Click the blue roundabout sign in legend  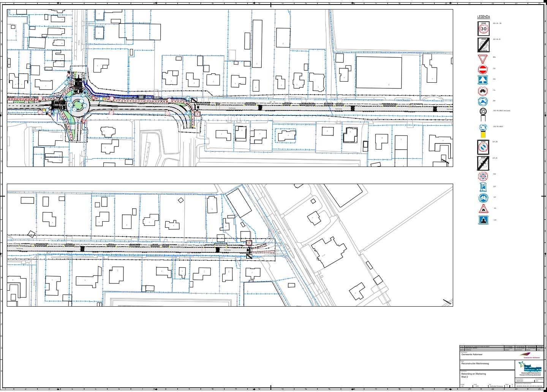click(482, 102)
